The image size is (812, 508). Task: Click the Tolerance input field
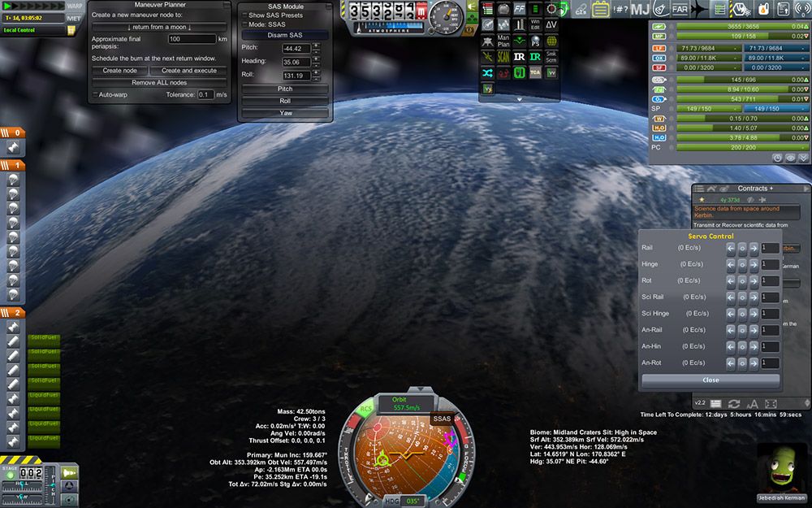205,95
